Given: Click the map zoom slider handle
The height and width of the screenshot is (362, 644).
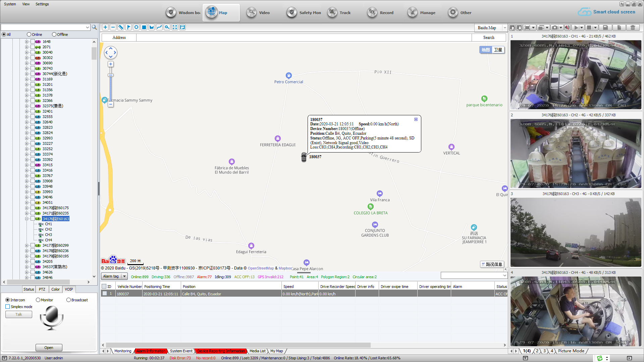Looking at the screenshot, I should (x=111, y=75).
